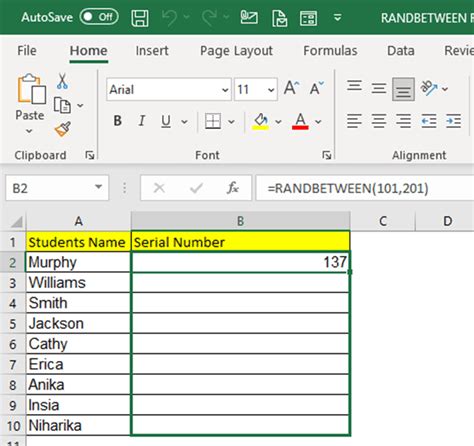474x446 pixels.
Task: Click the Increase Font Size icon
Action: point(291,88)
